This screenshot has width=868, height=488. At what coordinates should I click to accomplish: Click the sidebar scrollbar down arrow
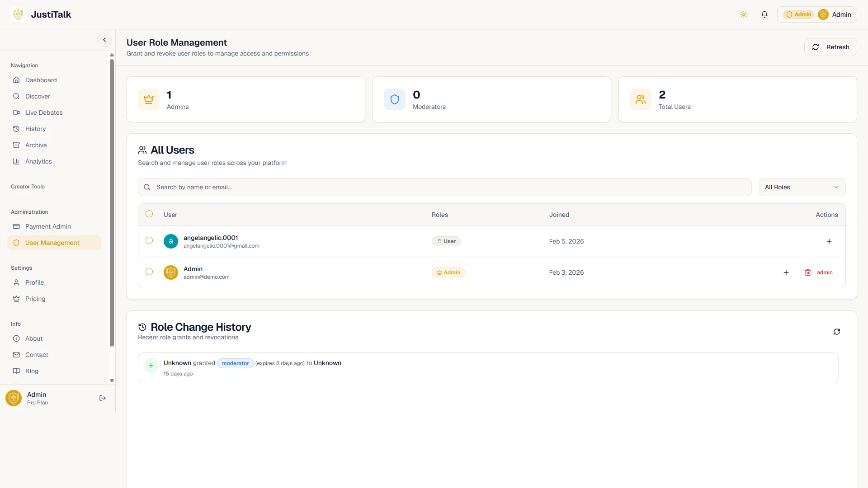click(112, 381)
